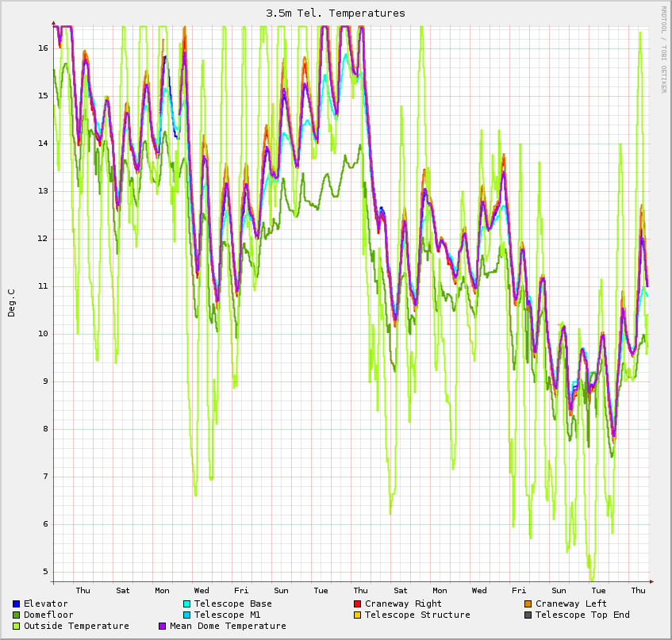Screen dimensions: 672x640
Task: Click the "Craneway Right" legend text
Action: pyautogui.click(x=403, y=604)
